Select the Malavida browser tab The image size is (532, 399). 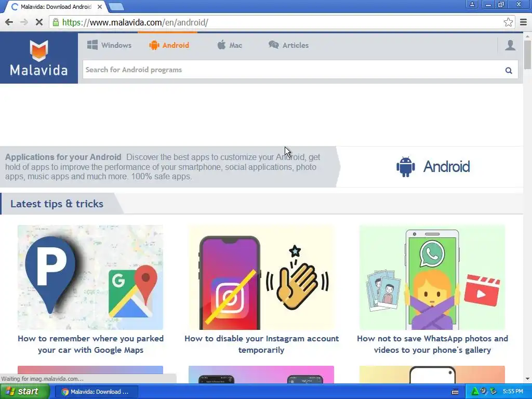(56, 7)
